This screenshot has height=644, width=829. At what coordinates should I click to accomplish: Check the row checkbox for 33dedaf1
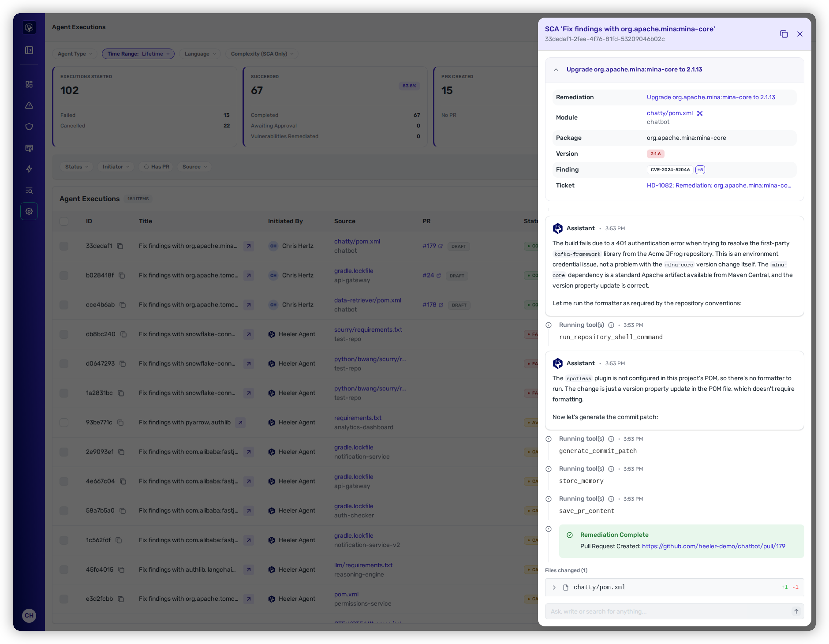tap(64, 246)
